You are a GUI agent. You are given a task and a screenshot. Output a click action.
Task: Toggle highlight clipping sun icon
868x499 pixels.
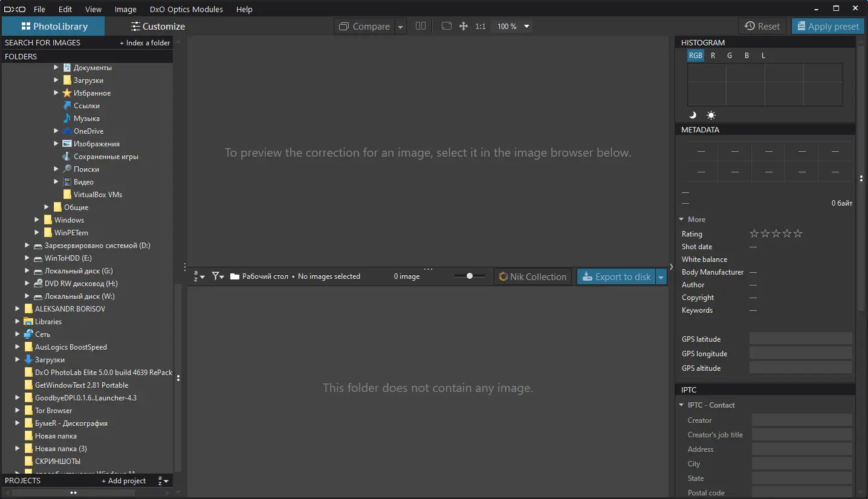(x=711, y=115)
